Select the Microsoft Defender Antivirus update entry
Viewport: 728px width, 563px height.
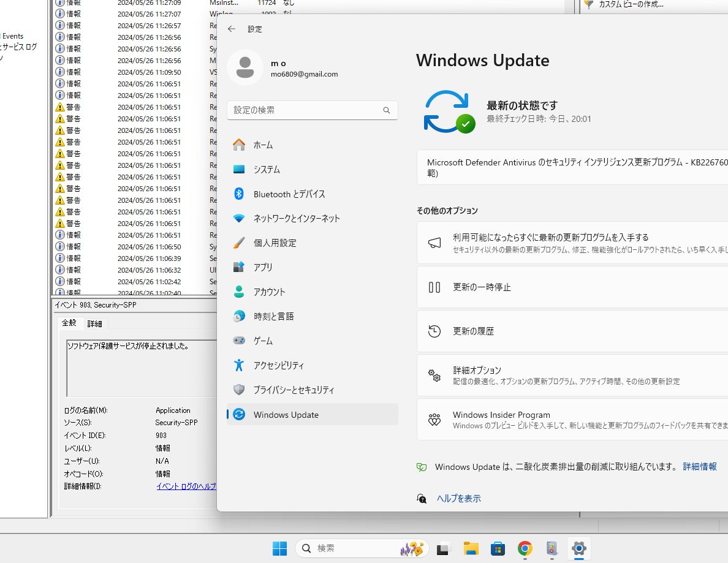pyautogui.click(x=572, y=168)
